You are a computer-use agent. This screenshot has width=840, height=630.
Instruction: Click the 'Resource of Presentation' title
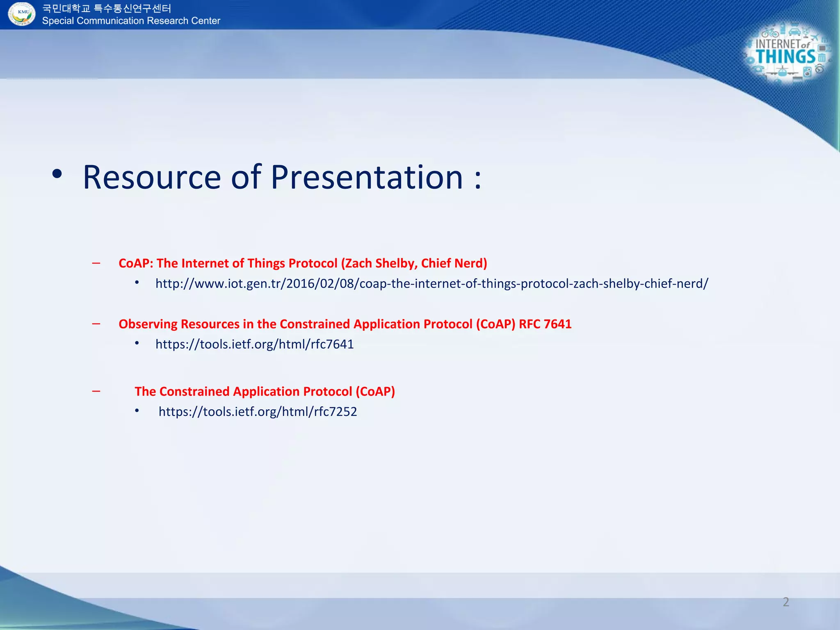(x=282, y=177)
